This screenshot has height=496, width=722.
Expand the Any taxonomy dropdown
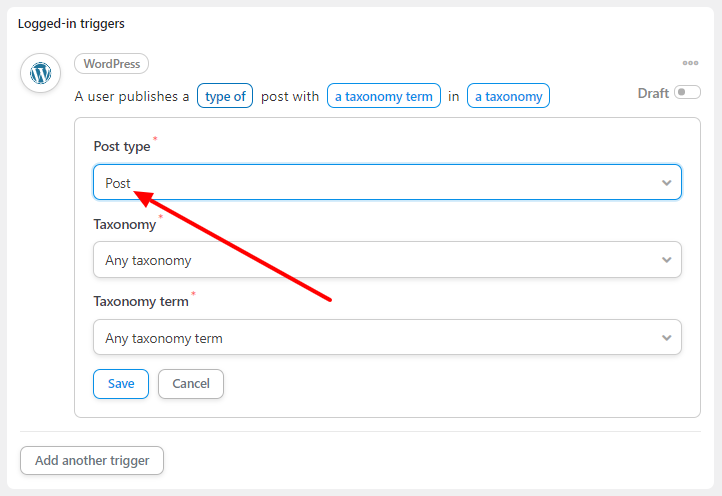pos(387,260)
